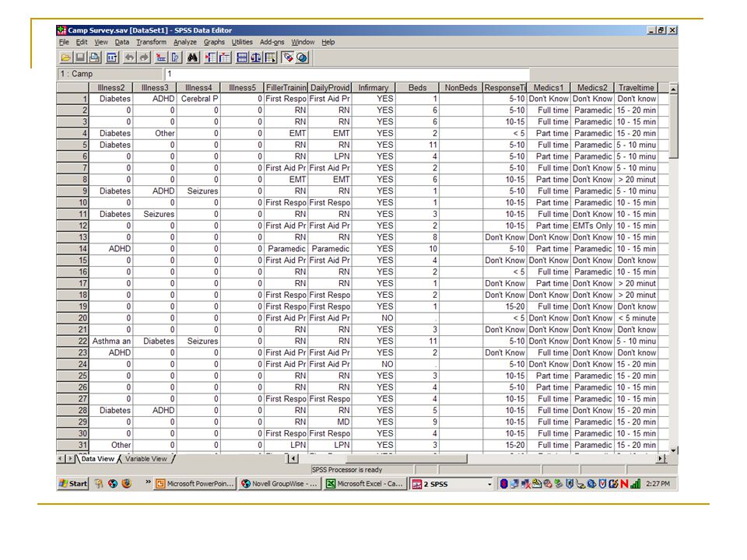
Task: Switch to the Variable View tab
Action: (146, 459)
